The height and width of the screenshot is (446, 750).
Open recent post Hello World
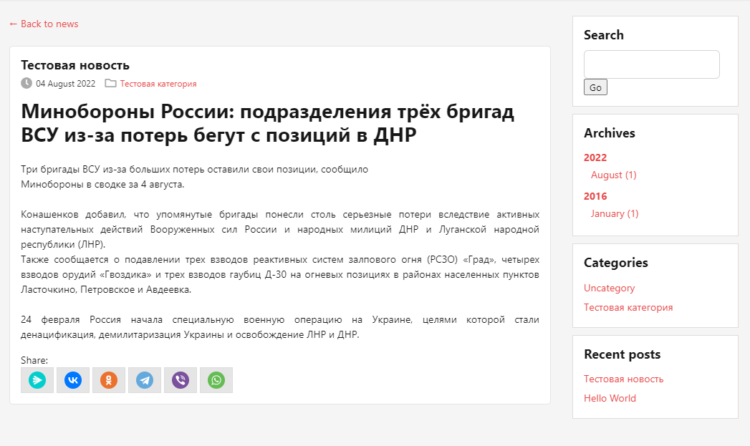(x=610, y=398)
